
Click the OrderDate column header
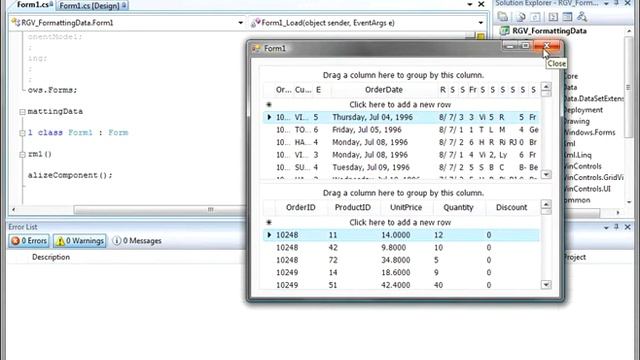pos(384,90)
